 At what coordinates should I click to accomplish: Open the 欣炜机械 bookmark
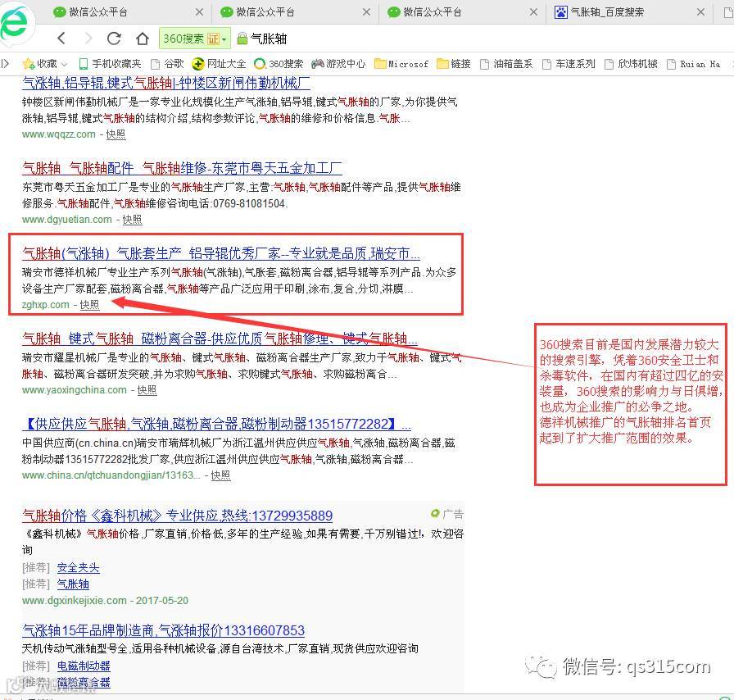coord(631,64)
